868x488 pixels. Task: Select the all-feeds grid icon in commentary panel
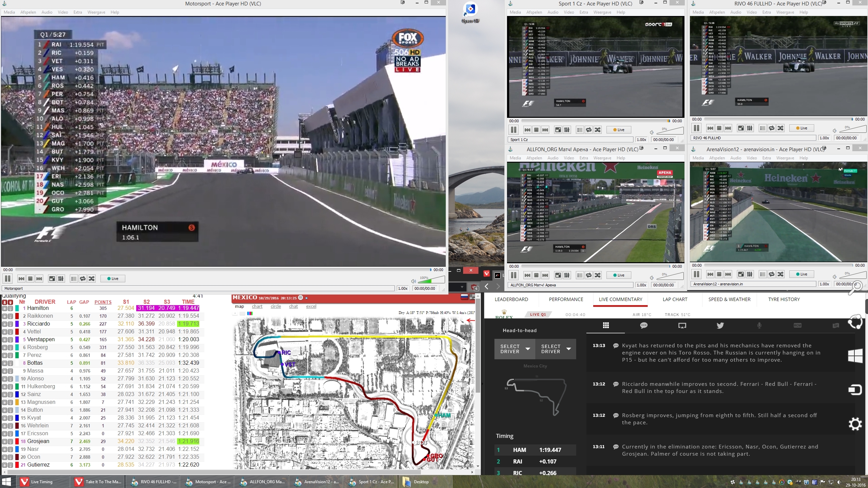[x=606, y=326]
